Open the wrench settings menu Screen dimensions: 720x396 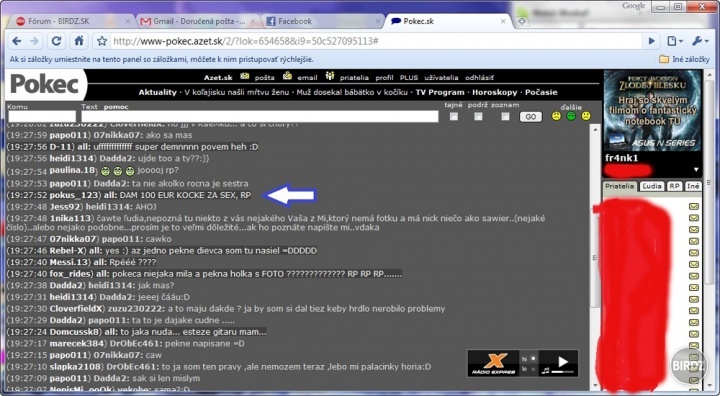(700, 41)
